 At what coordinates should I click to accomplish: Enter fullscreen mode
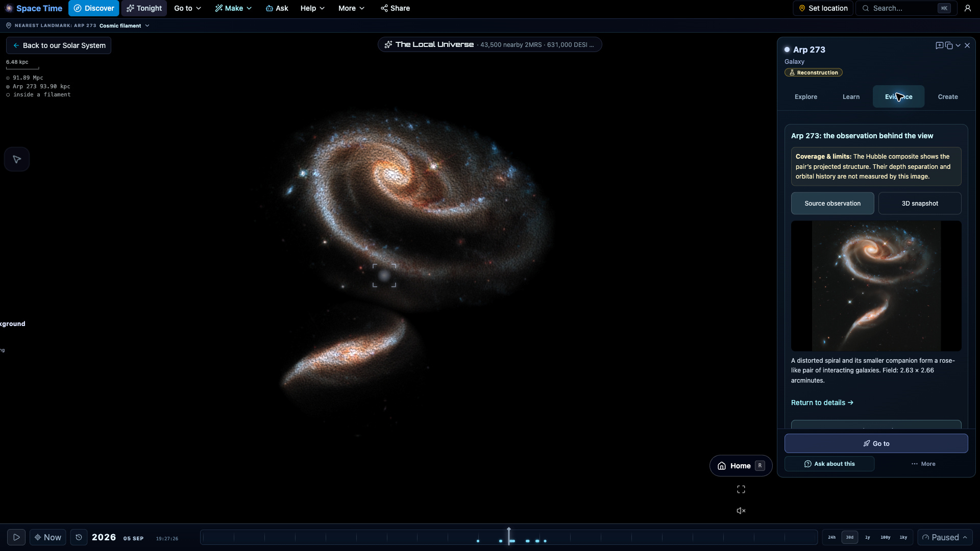pos(741,489)
